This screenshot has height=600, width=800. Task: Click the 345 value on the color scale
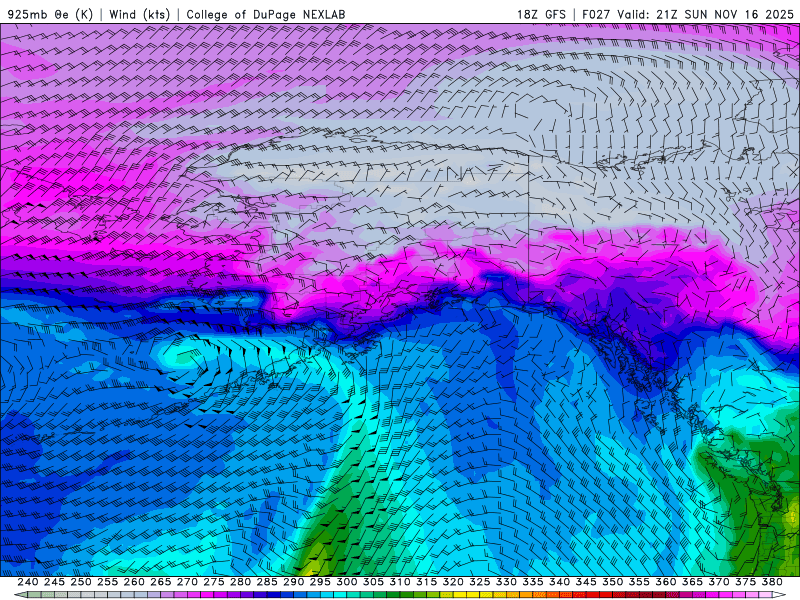pyautogui.click(x=586, y=582)
